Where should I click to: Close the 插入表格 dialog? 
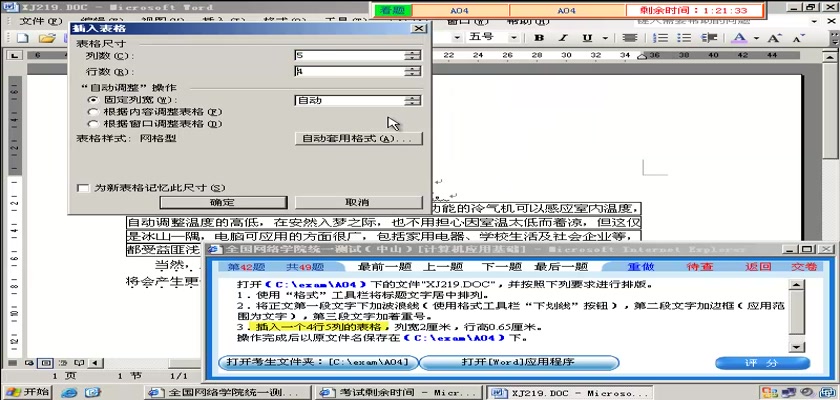[418, 28]
